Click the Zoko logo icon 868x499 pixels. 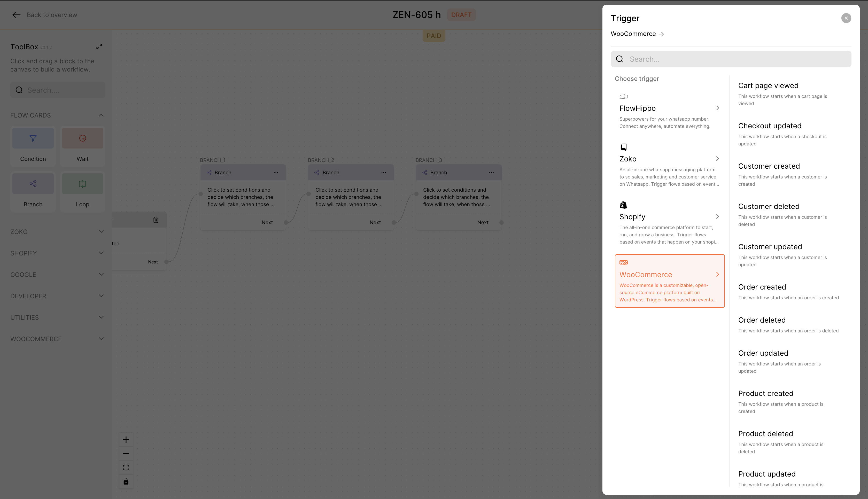[x=623, y=147]
